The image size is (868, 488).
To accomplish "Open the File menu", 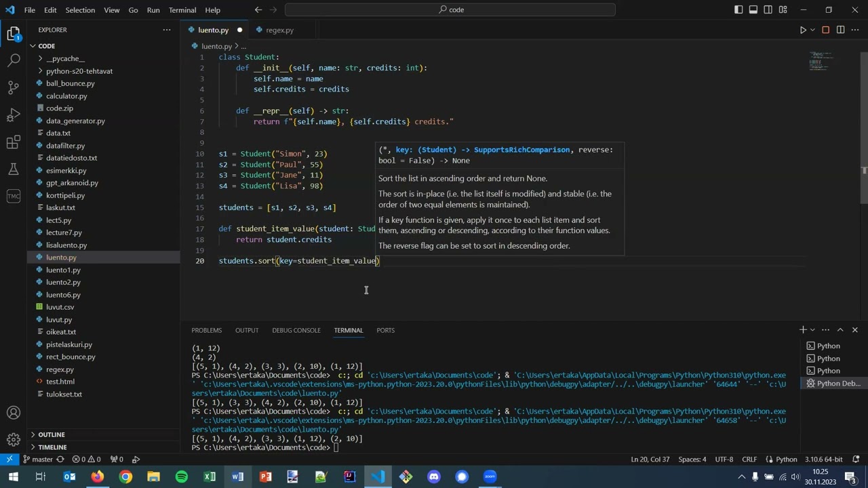I will coord(30,9).
